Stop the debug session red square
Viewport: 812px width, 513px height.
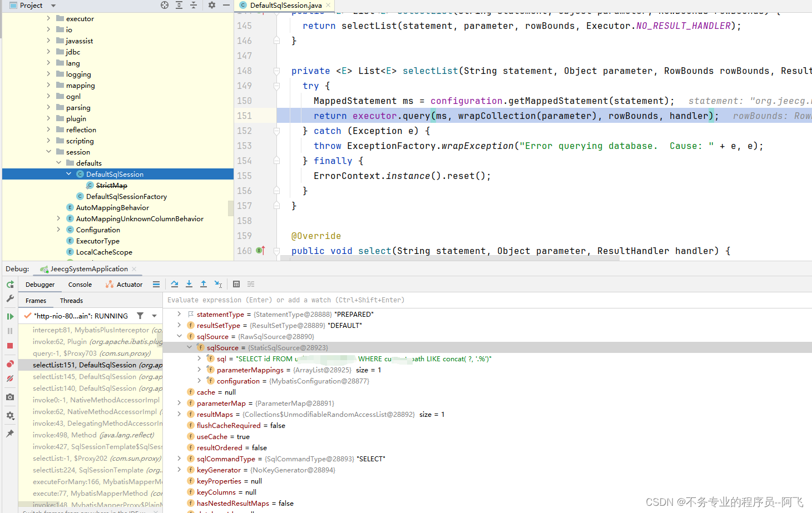point(10,346)
